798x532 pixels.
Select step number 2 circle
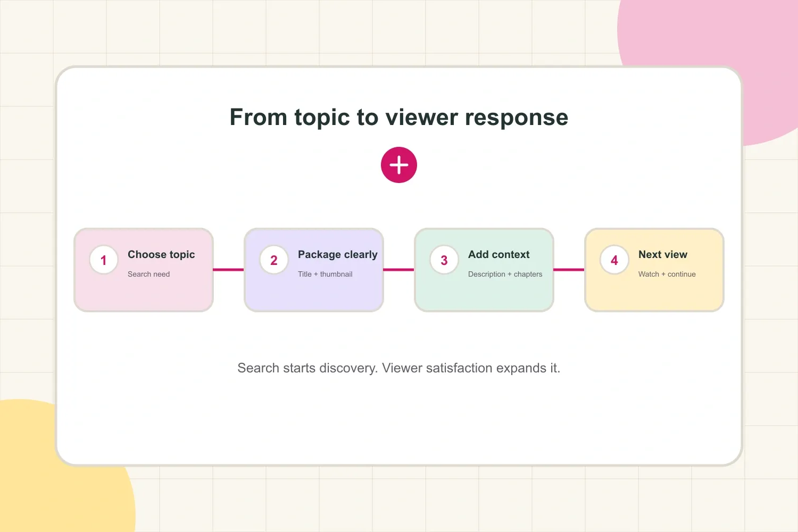coord(274,260)
